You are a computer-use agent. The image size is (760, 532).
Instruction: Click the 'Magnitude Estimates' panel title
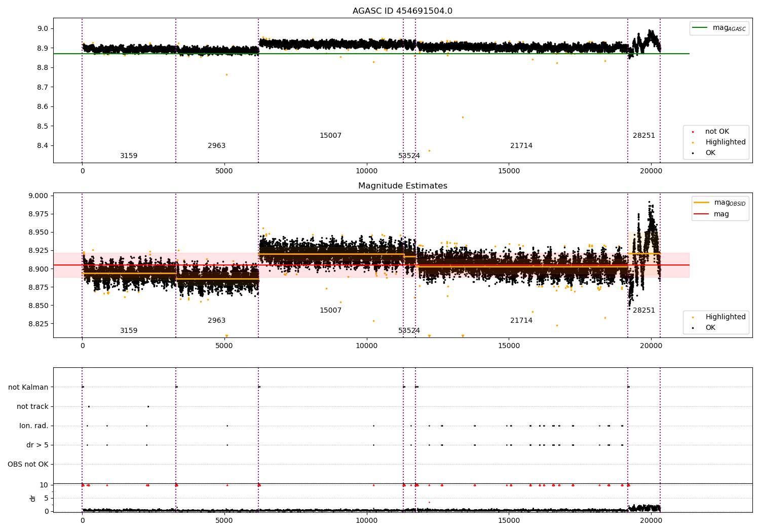(402, 186)
